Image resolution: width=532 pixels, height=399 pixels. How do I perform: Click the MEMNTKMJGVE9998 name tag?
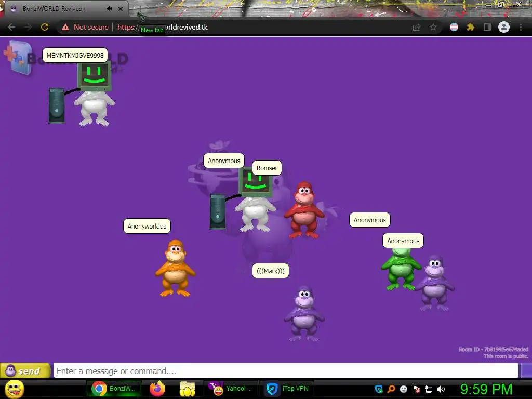pos(75,55)
